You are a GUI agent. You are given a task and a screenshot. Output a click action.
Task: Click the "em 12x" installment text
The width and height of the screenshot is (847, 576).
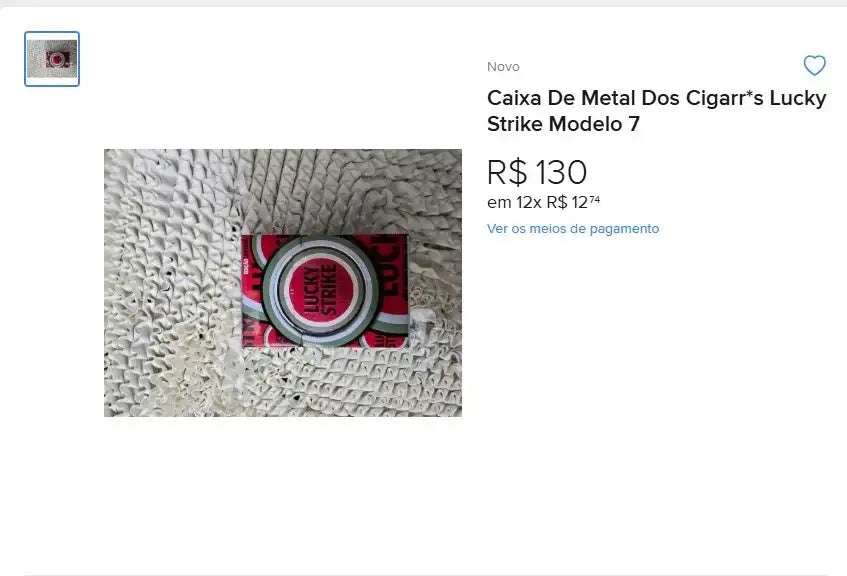(514, 202)
